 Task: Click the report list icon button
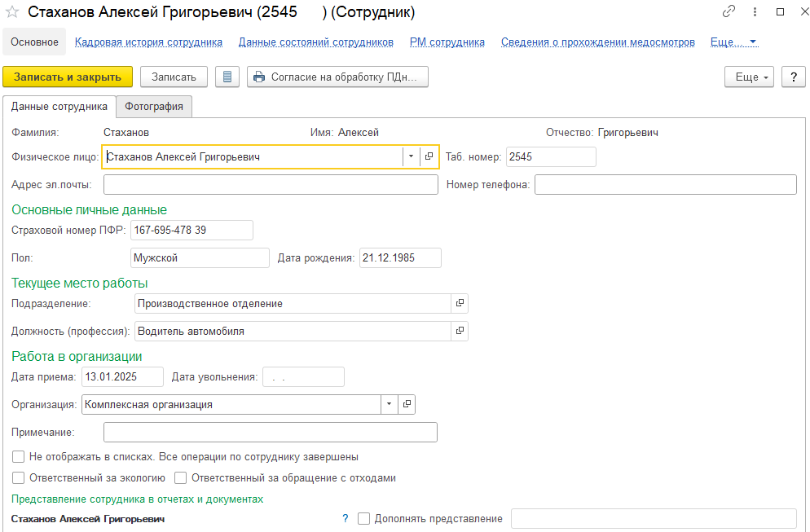(x=227, y=77)
